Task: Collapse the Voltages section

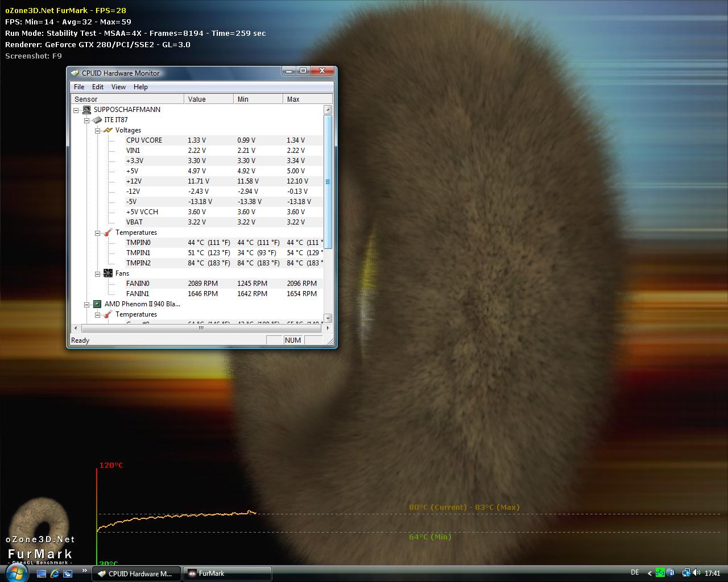Action: click(x=98, y=130)
